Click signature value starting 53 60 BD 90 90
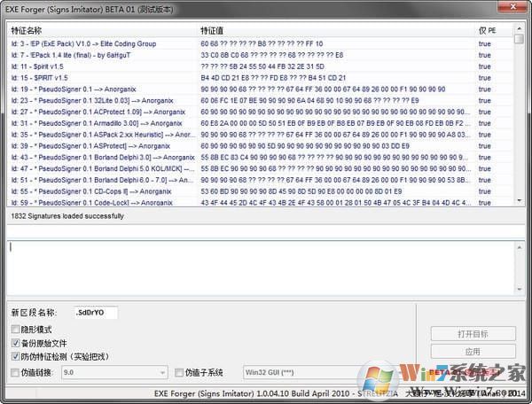 (x=301, y=191)
